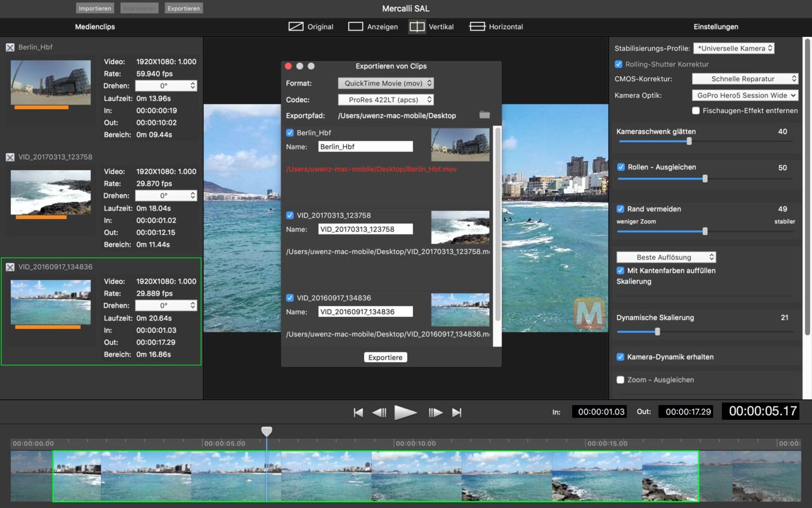
Task: Open Drehen dropdown for Berlin_Hbf
Action: [x=166, y=86]
